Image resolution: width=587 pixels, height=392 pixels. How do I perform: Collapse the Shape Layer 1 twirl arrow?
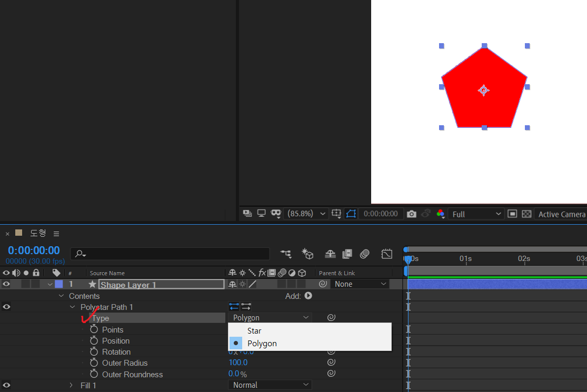[50, 284]
